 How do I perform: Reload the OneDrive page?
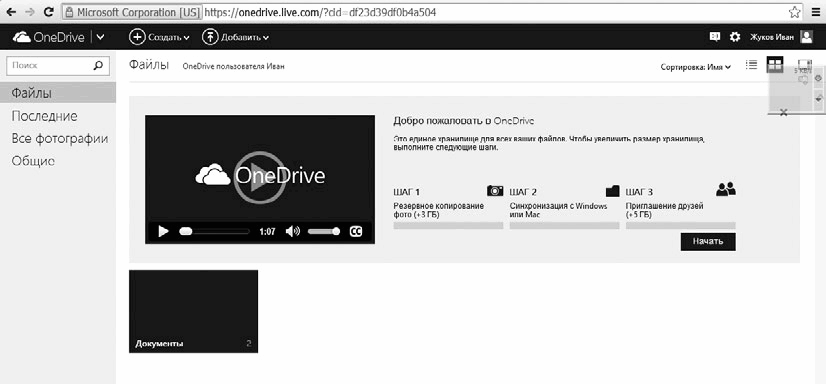[48, 11]
